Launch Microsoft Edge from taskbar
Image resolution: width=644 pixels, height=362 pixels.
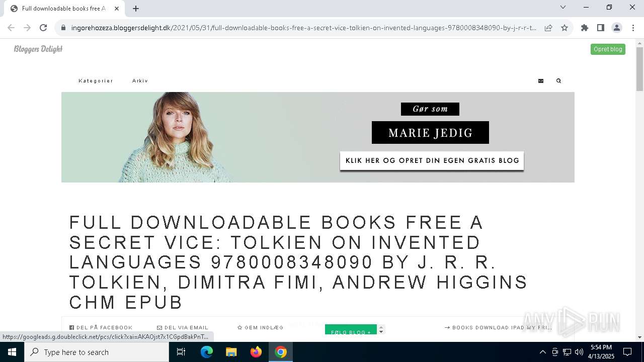click(207, 352)
